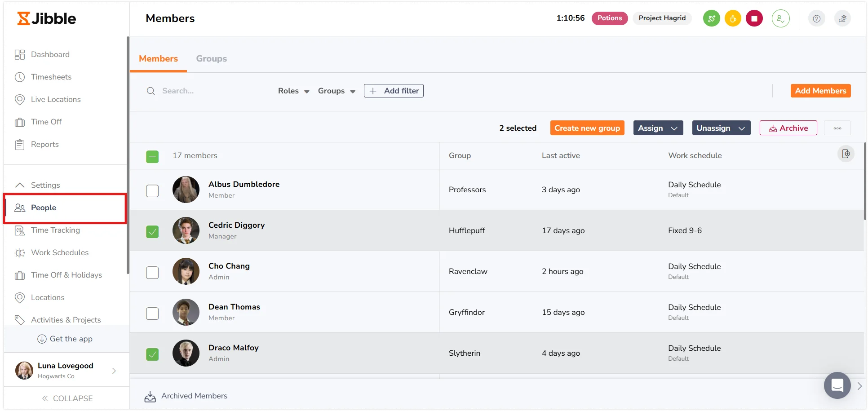Click the search magnifier icon
Viewport: 868px width, 411px height.
(x=151, y=91)
